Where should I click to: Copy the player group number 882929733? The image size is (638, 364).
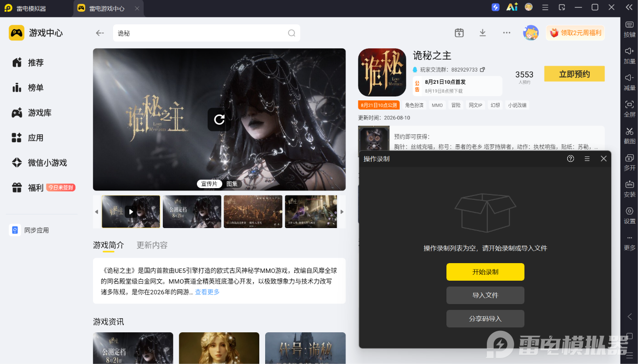tap(483, 70)
